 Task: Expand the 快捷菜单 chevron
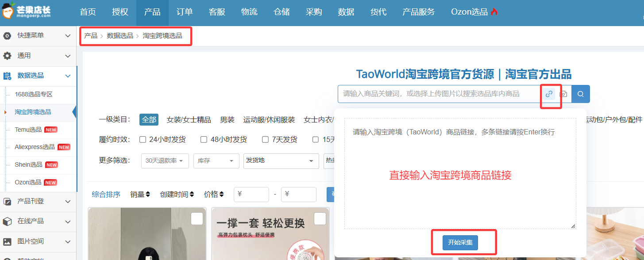[x=68, y=35]
